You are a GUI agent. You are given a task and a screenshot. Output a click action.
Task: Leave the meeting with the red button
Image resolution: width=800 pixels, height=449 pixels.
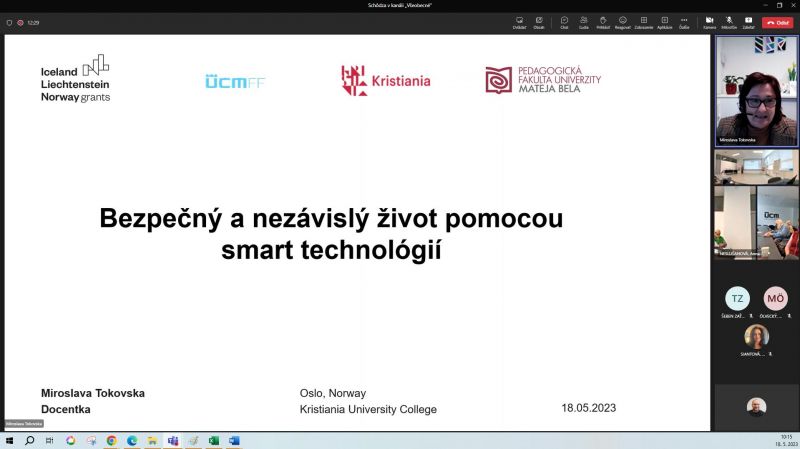click(776, 22)
